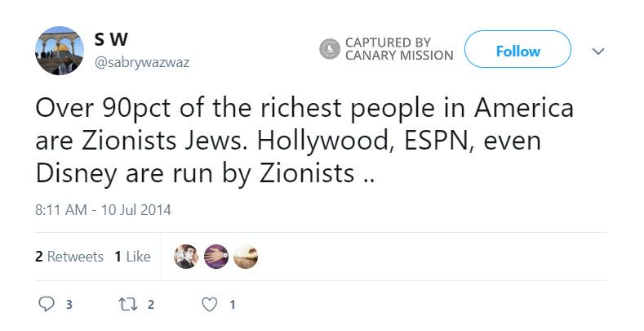Viewport: 644px width, 331px height.
Task: Open the 8:11 AM - 10 Jul 2014 timestamp
Action: [103, 209]
